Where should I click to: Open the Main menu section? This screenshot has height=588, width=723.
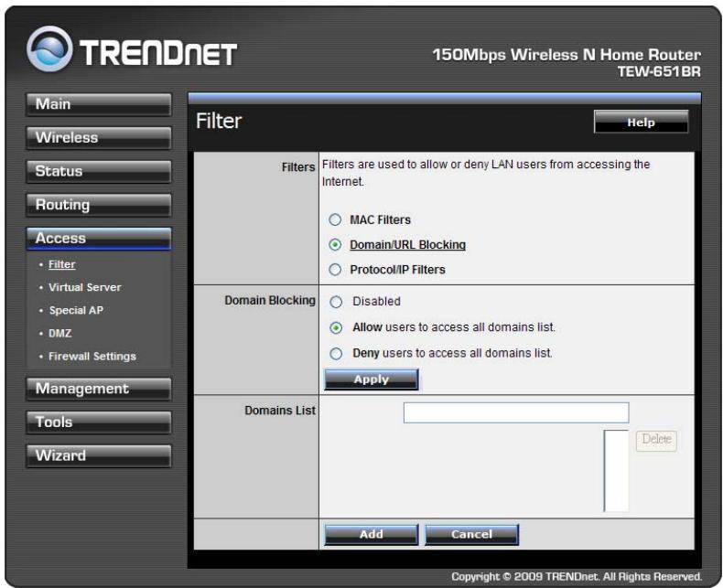(99, 104)
